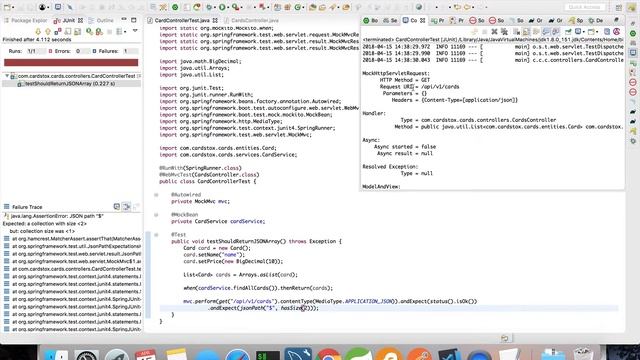
Task: Open new file wizard in main toolbar
Action: [7, 7]
